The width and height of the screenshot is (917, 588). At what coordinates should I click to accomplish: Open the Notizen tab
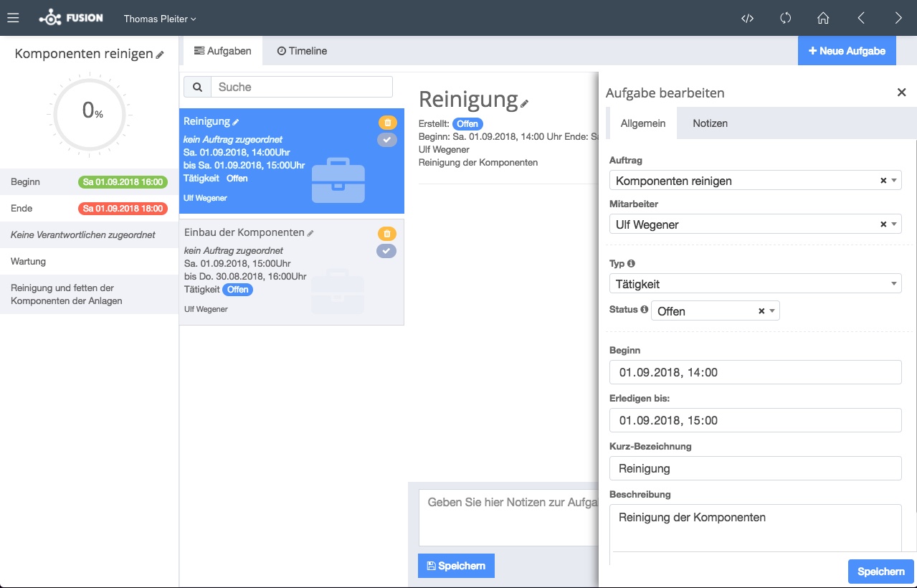point(710,123)
